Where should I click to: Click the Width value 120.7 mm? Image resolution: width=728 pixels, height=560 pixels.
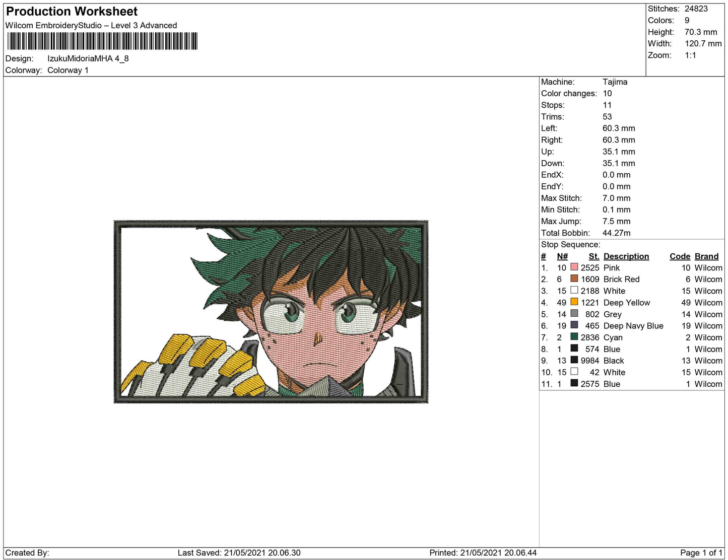click(x=703, y=43)
